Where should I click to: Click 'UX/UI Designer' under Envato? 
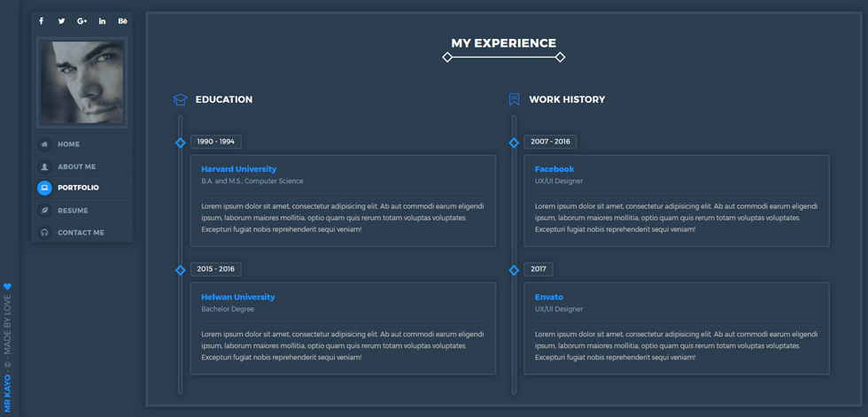(559, 309)
